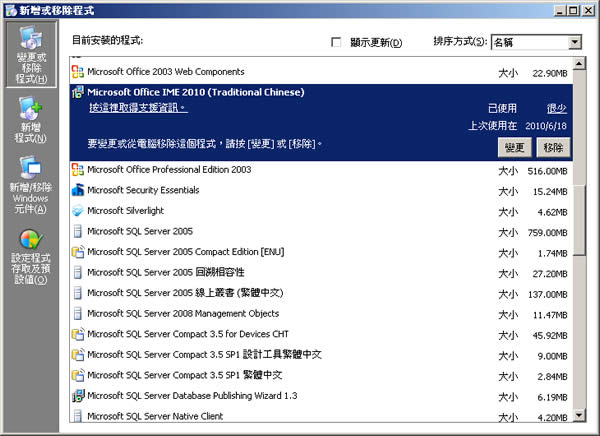
Task: Click icon of SQL Server 2005 Compact Edition [ENU]
Action: click(78, 252)
